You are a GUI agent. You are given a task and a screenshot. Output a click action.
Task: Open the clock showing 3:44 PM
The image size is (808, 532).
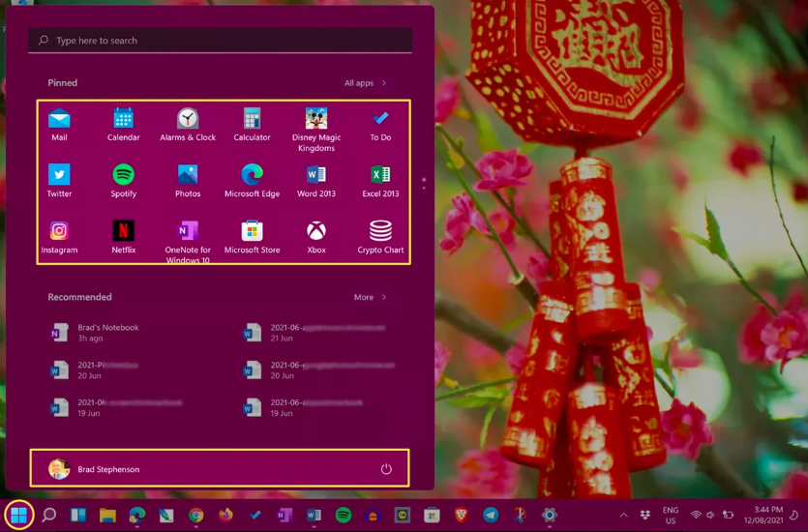pos(763,515)
